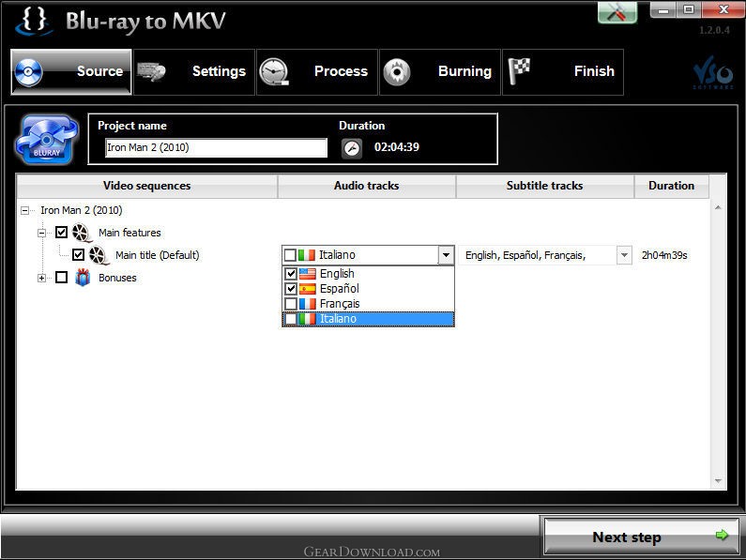Click the duration clock gauge icon
Screen dimensions: 746x560
tap(352, 148)
